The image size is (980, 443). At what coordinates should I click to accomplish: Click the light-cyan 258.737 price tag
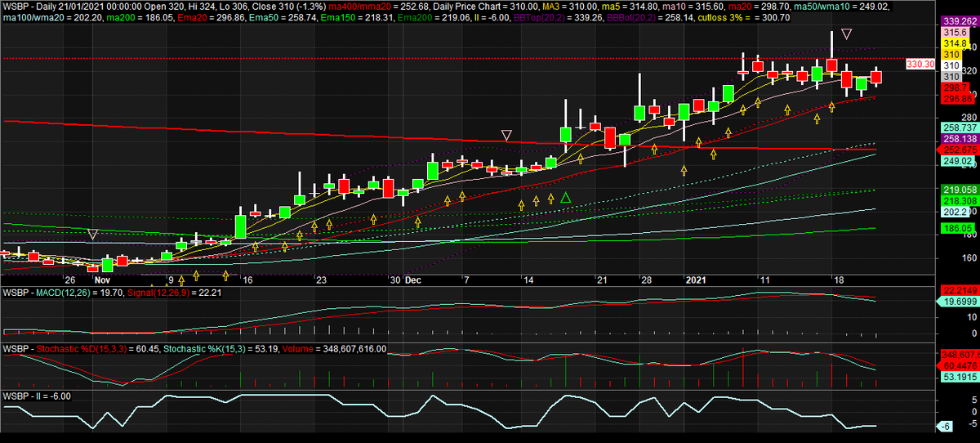click(960, 129)
